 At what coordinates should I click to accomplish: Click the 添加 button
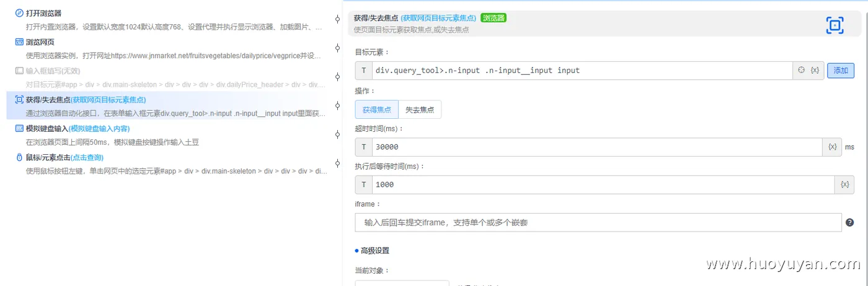[841, 71]
